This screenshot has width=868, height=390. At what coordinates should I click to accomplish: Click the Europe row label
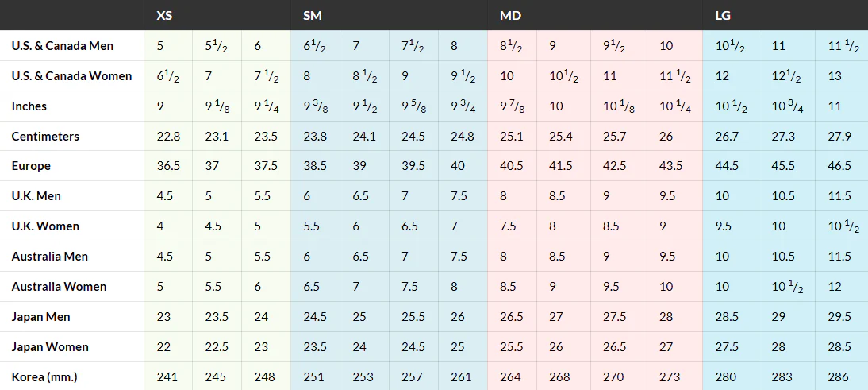30,166
